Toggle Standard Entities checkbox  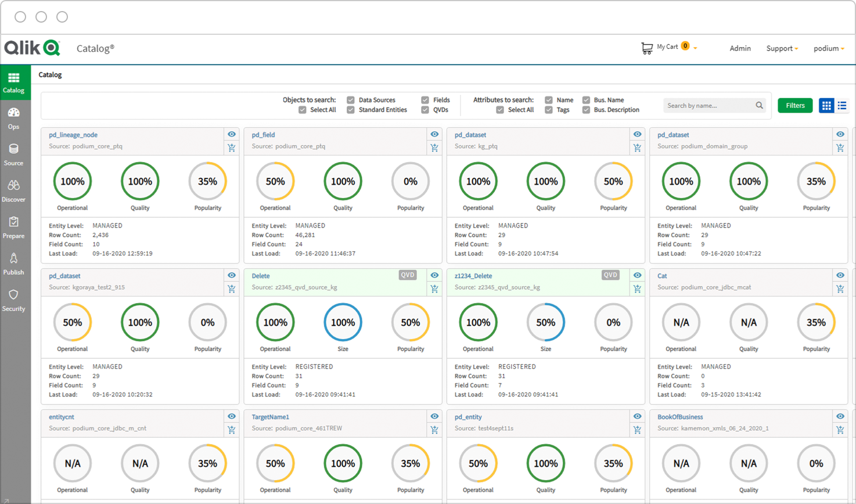click(x=351, y=110)
